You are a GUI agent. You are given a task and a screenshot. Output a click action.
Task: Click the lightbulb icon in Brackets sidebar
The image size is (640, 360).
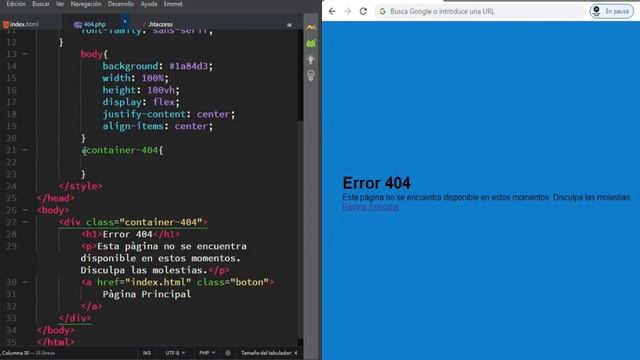[311, 60]
